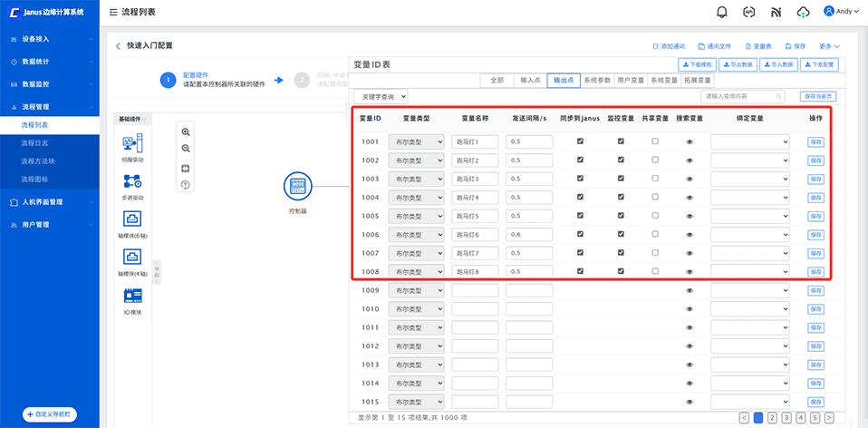Click the 下载模板 button
Image resolution: width=868 pixels, height=428 pixels.
click(698, 64)
